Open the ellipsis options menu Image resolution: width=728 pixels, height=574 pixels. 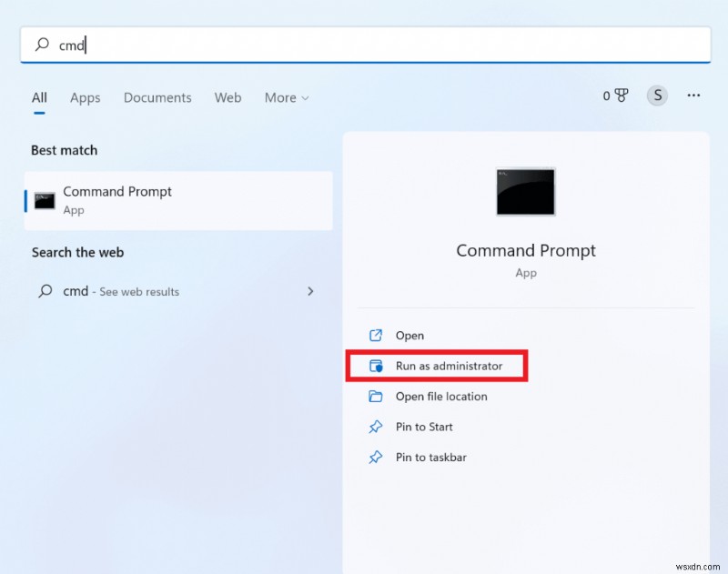693,95
